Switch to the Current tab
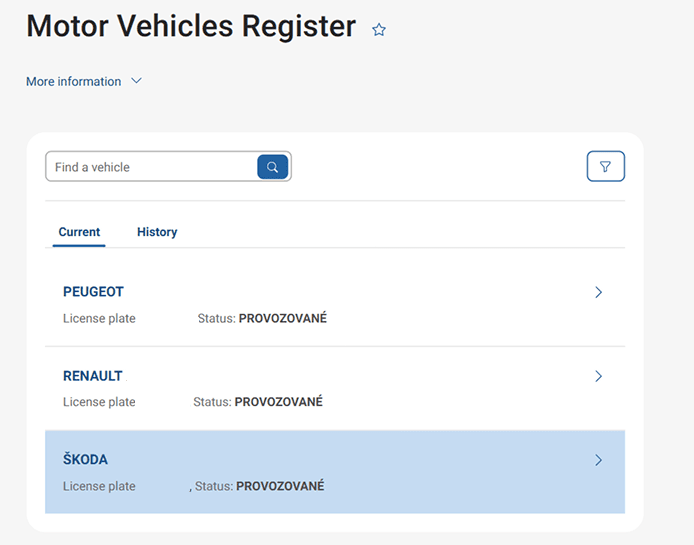The width and height of the screenshot is (694, 545). click(79, 232)
